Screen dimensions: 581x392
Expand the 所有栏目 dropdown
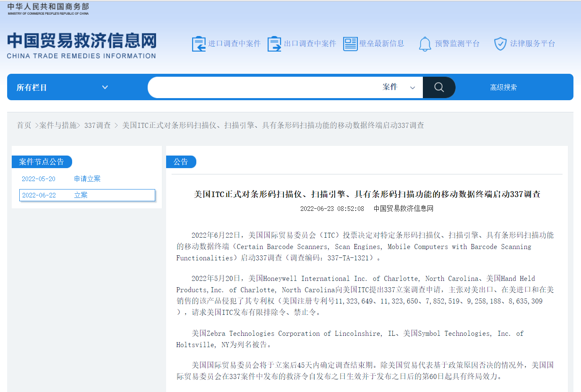[62, 87]
